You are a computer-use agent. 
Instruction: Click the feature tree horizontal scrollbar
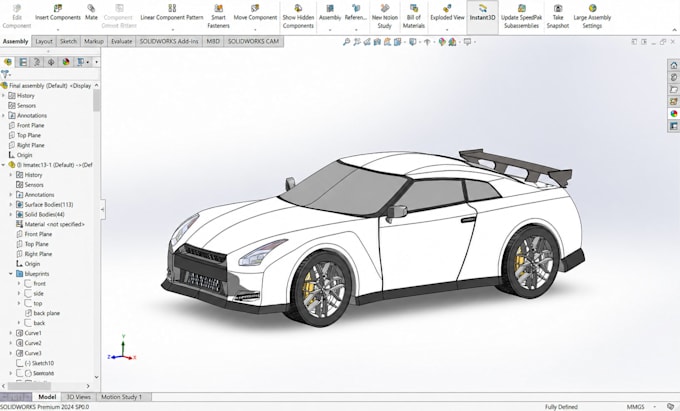pos(29,385)
